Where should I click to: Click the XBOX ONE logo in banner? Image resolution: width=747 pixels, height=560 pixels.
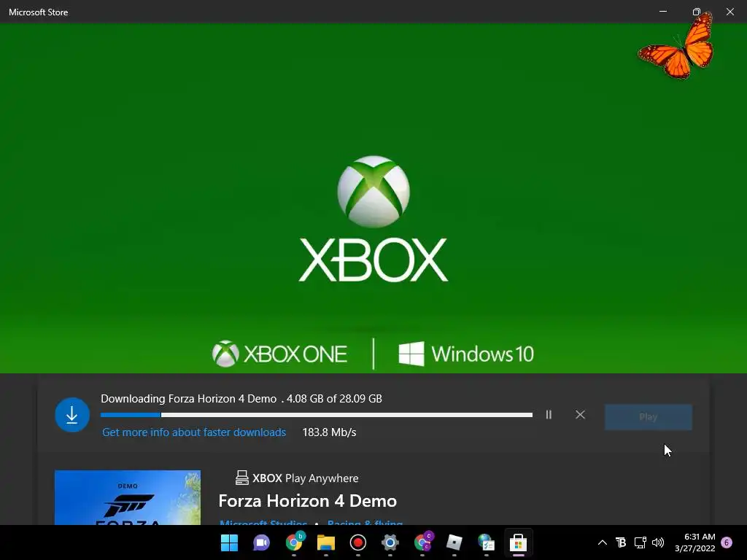tap(279, 354)
